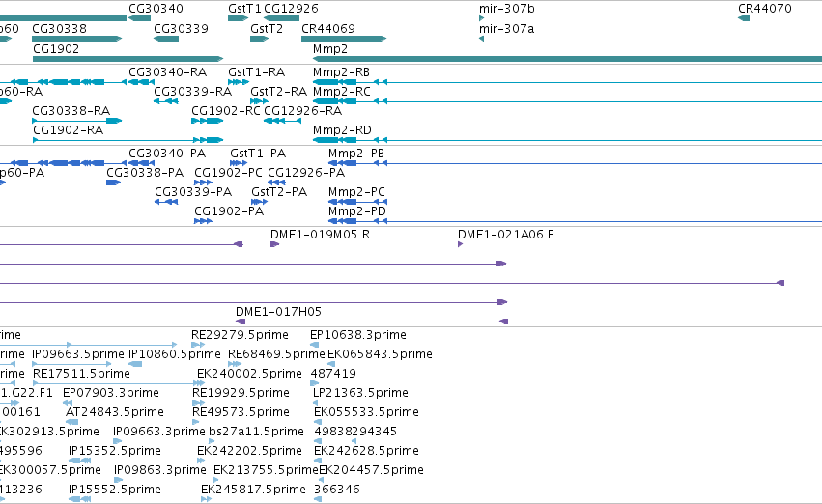Image resolution: width=822 pixels, height=504 pixels.
Task: Click EST EK242202.5prime label
Action: 249,451
